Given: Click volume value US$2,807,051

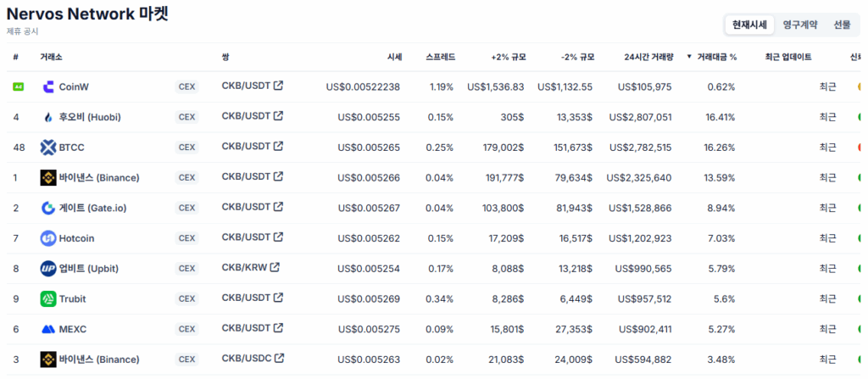Looking at the screenshot, I should point(641,117).
